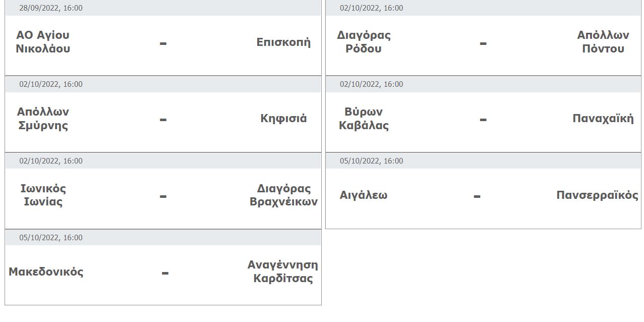Viewport: 644px width, 322px height.
Task: Select the Μακεδονικός team name
Action: coord(46,272)
